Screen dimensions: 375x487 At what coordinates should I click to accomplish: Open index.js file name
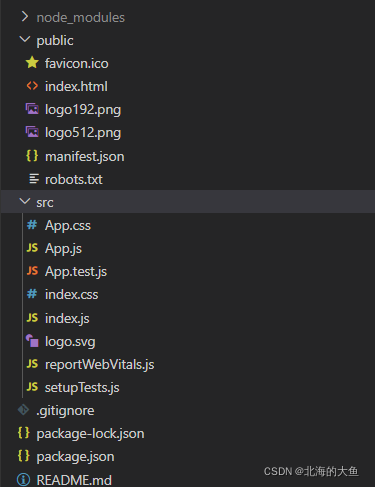pyautogui.click(x=67, y=319)
